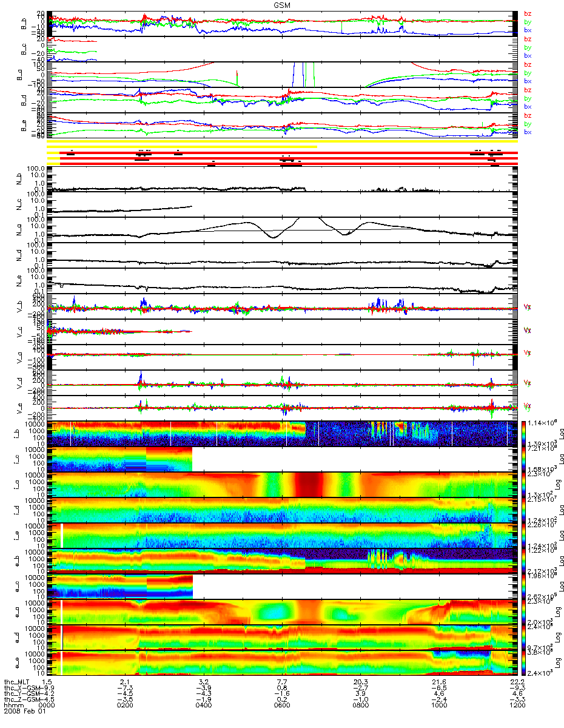This screenshot has width=564, height=728.
Task: Click the MLT value 20.3
Action: (x=360, y=683)
